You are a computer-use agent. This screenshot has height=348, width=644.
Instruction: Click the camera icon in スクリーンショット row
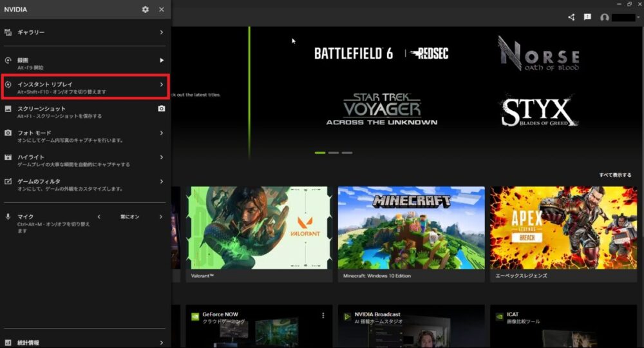tap(162, 109)
